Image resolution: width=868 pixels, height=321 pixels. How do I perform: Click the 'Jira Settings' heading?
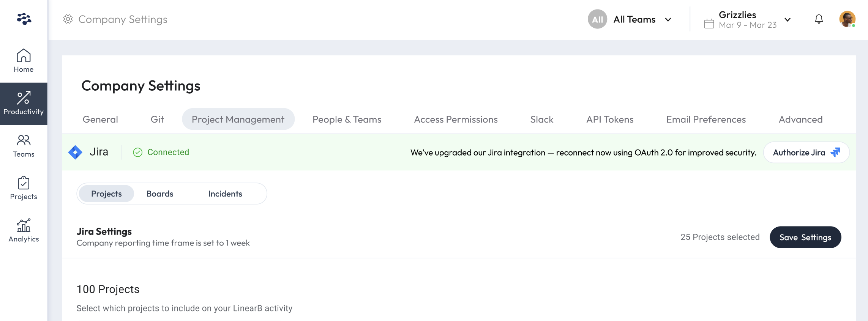[104, 231]
